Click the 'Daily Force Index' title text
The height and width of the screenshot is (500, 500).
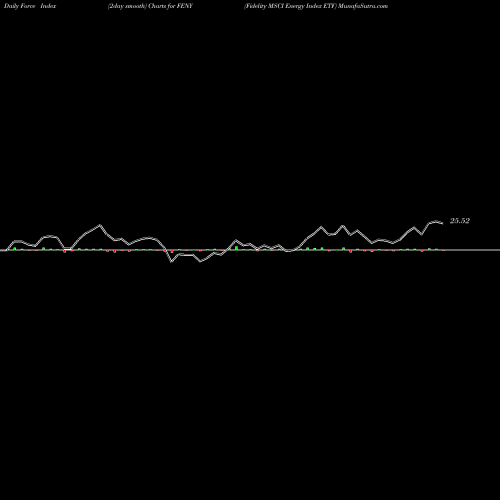point(30,6)
